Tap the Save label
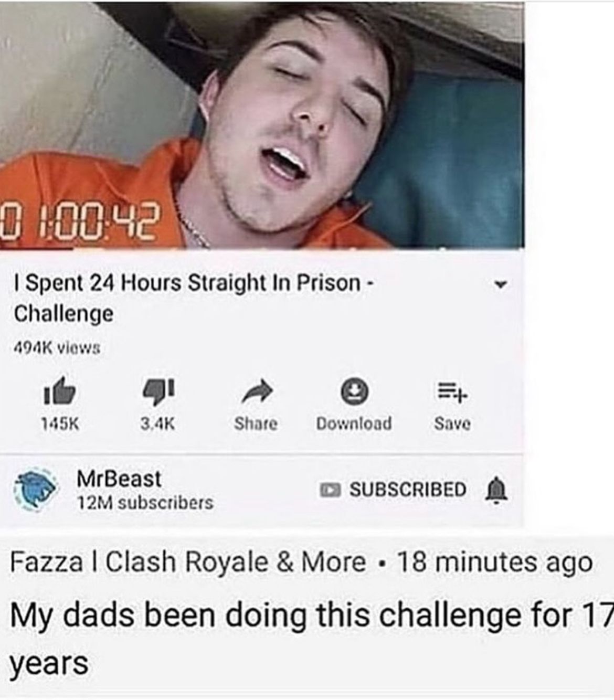The width and height of the screenshot is (614, 700). (x=452, y=423)
